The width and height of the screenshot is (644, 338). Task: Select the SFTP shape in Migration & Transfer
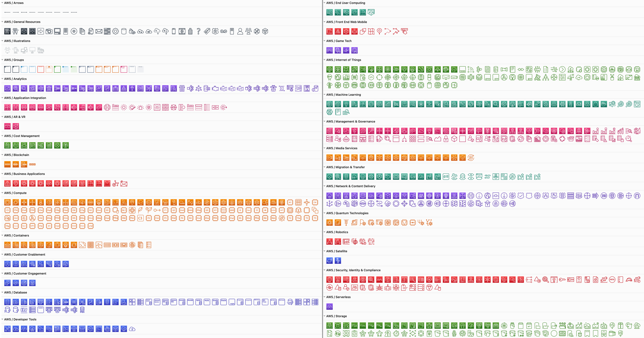click(537, 177)
